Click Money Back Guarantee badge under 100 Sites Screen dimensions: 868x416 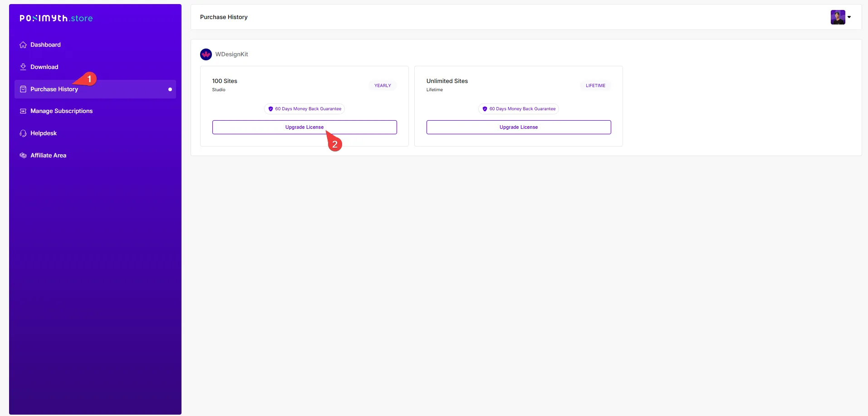click(304, 109)
